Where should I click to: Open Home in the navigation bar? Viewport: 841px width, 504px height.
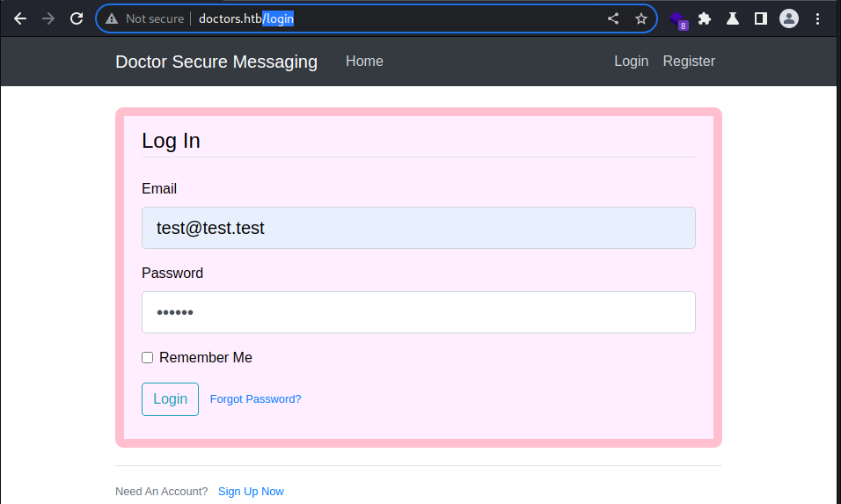click(364, 61)
